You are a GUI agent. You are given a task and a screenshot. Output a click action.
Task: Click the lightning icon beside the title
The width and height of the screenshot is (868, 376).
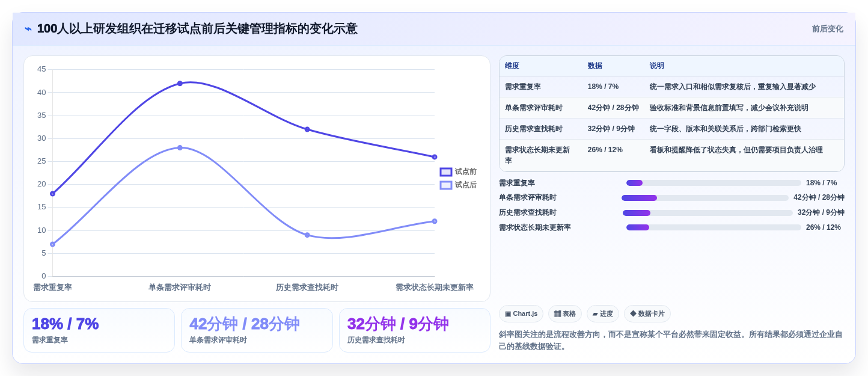28,29
